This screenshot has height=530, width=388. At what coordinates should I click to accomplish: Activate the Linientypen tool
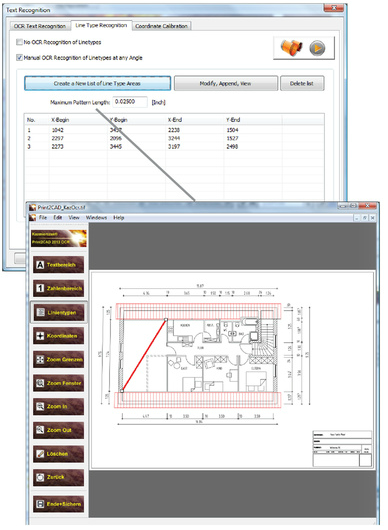tap(58, 312)
